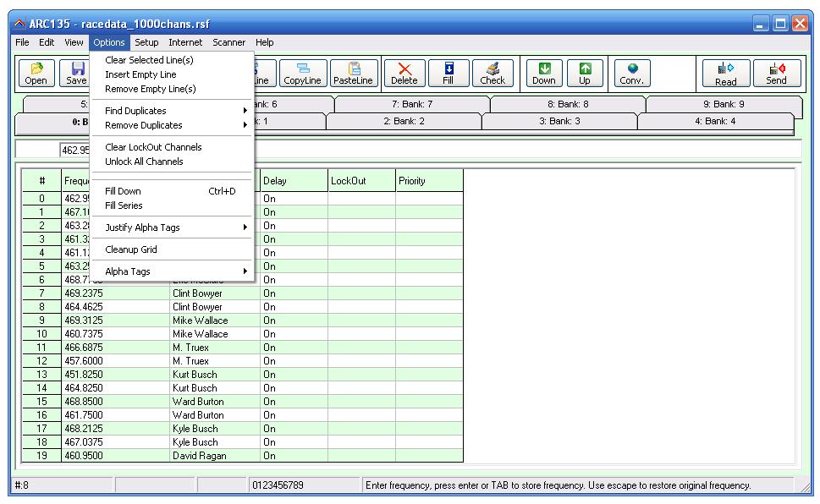Screen dimensions: 820x504
Task: Click the Fill toolbar icon
Action: (x=449, y=74)
